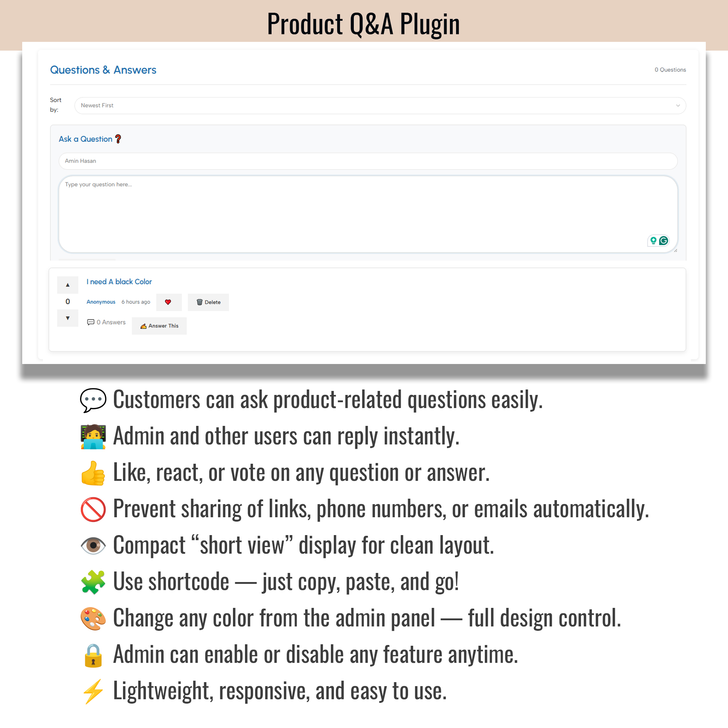
Task: Click the red heart like icon
Action: click(x=168, y=302)
